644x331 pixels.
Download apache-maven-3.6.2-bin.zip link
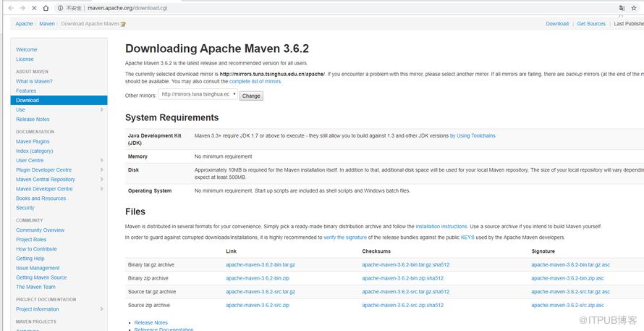tap(258, 278)
